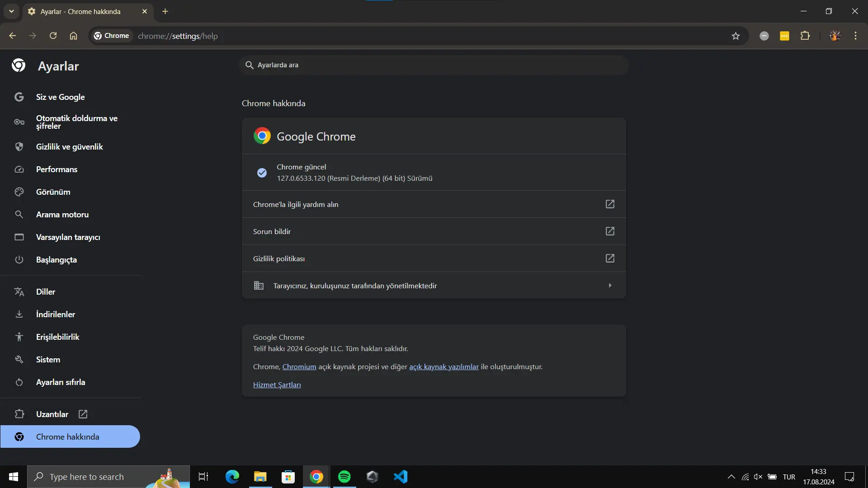Click Chrome'la ilgili yardım alın row
This screenshot has width=868, height=488.
tap(434, 204)
